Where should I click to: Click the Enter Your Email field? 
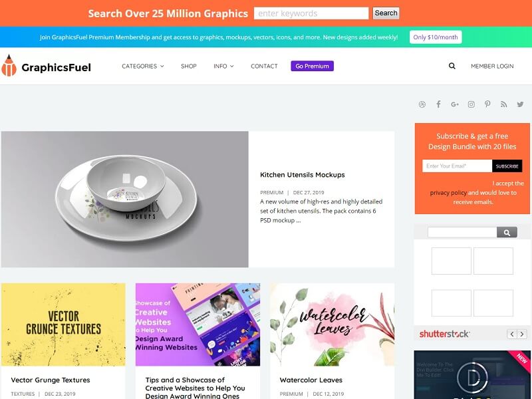pos(457,166)
